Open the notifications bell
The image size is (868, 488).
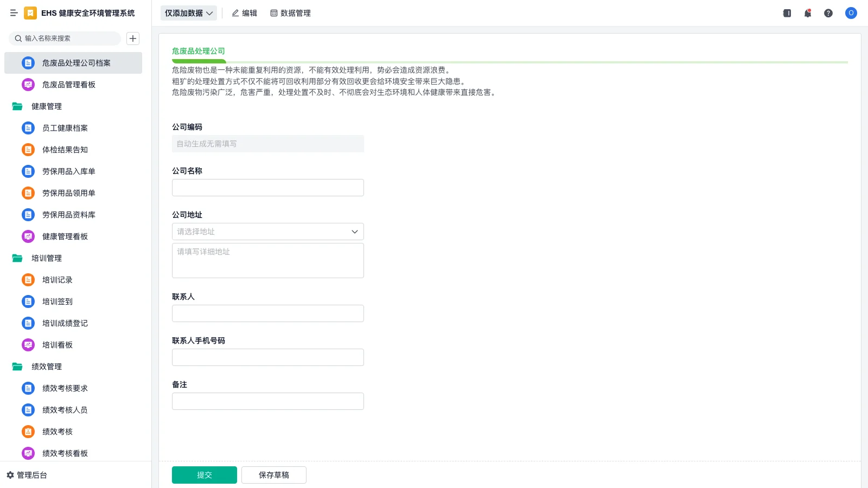point(807,13)
